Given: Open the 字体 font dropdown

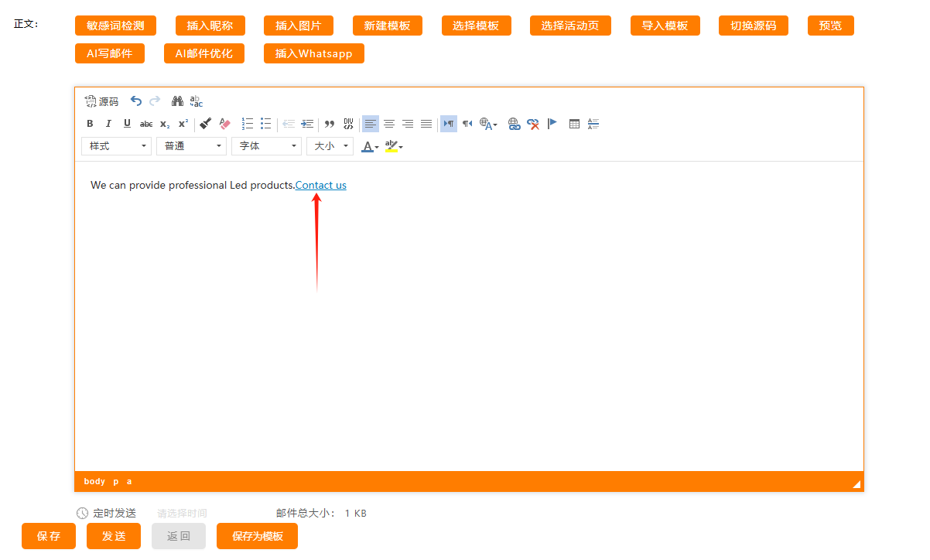Looking at the screenshot, I should (266, 146).
